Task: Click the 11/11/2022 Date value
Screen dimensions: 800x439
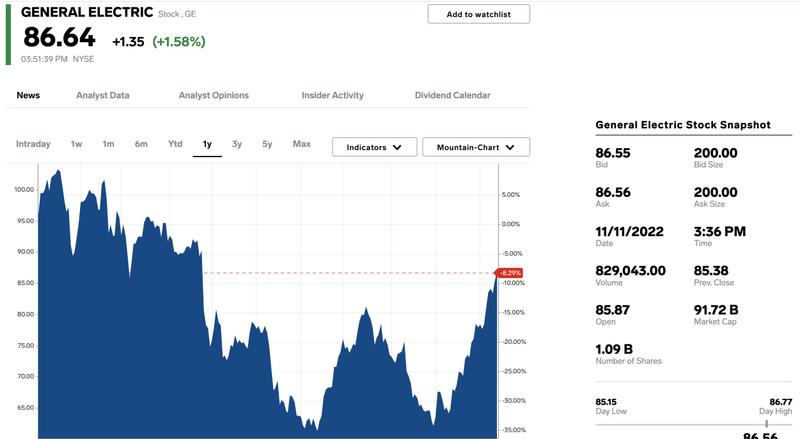Action: pos(630,232)
